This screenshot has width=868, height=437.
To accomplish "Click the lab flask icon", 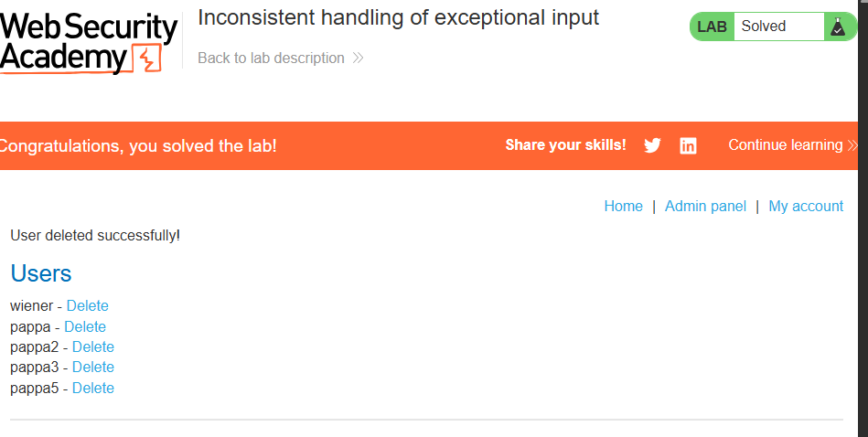I will click(x=838, y=27).
